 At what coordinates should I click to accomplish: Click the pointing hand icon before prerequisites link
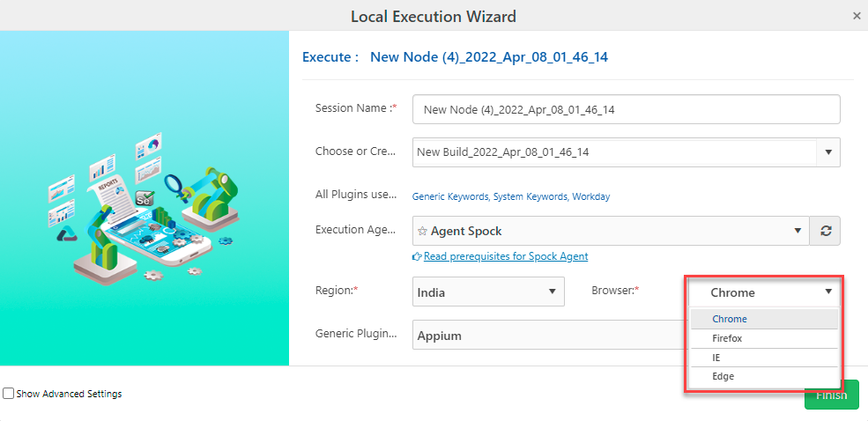(x=418, y=256)
